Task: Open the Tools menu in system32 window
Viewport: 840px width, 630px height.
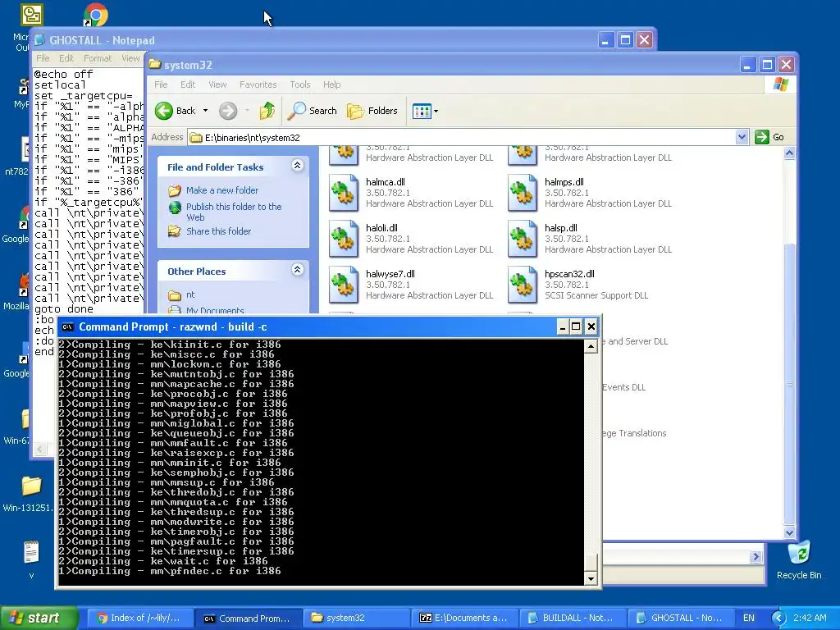Action: 300,84
